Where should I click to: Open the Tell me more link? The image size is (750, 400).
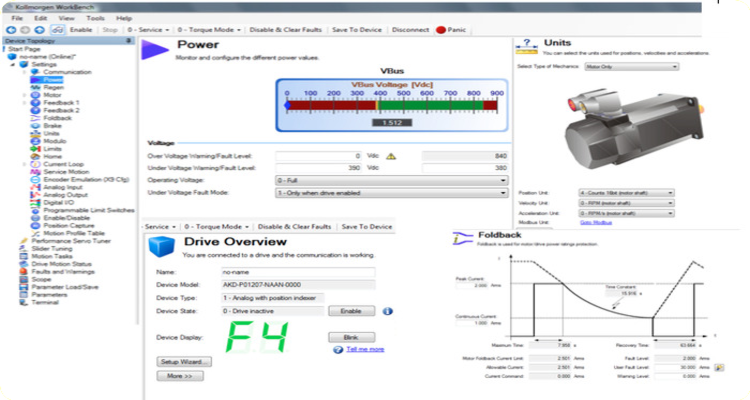365,349
